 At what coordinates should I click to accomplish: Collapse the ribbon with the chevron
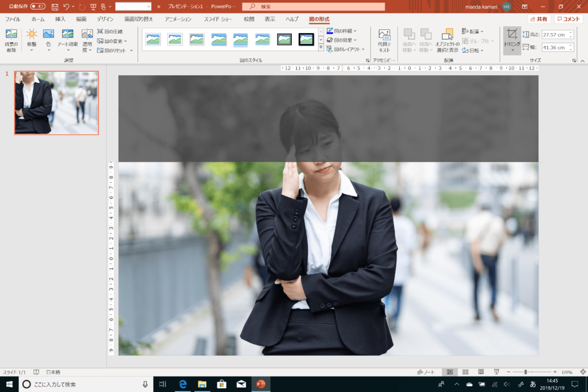583,60
